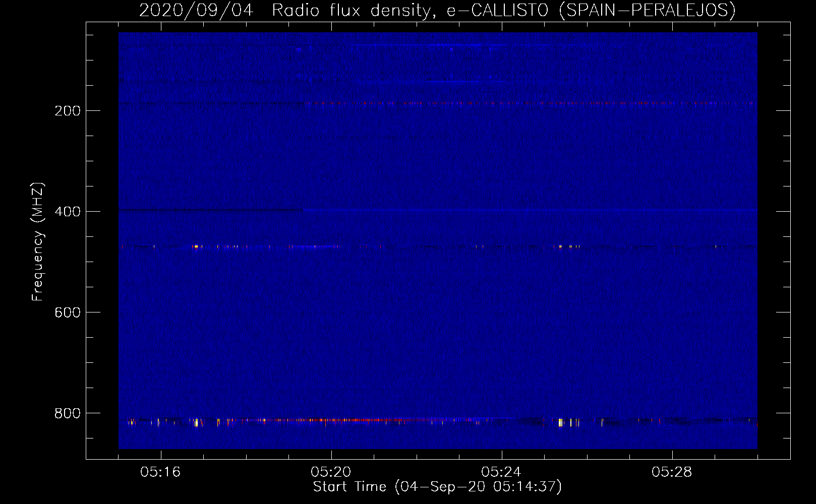Click the 05:16 time tick label

[160, 472]
